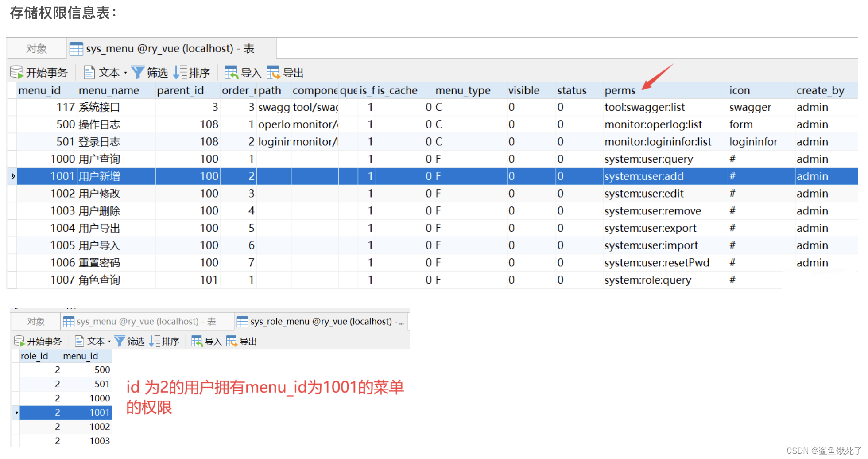Select sys_role_menu @ry_vue tab in lower window
Viewport: 868px width, 459px height.
[321, 322]
